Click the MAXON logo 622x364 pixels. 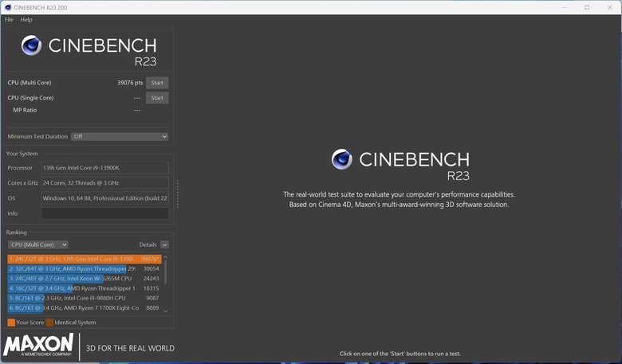(38, 345)
